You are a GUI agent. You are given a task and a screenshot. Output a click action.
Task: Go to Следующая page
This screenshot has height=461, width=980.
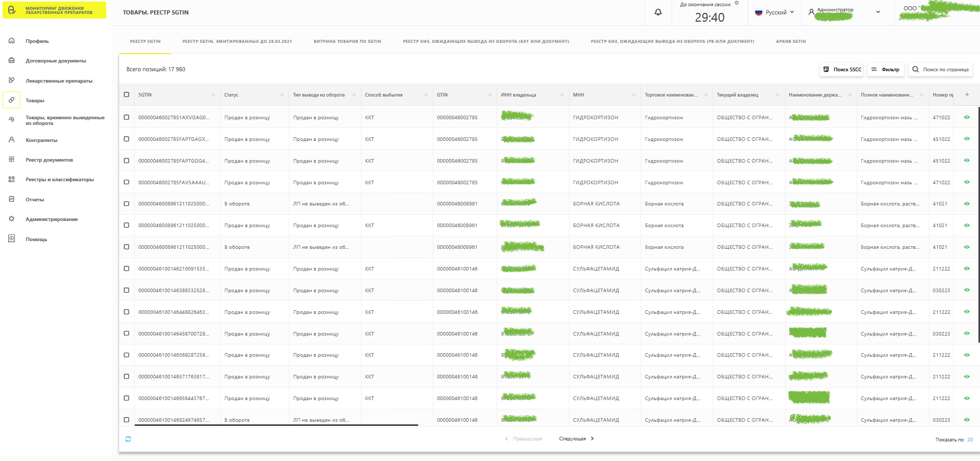[577, 439]
